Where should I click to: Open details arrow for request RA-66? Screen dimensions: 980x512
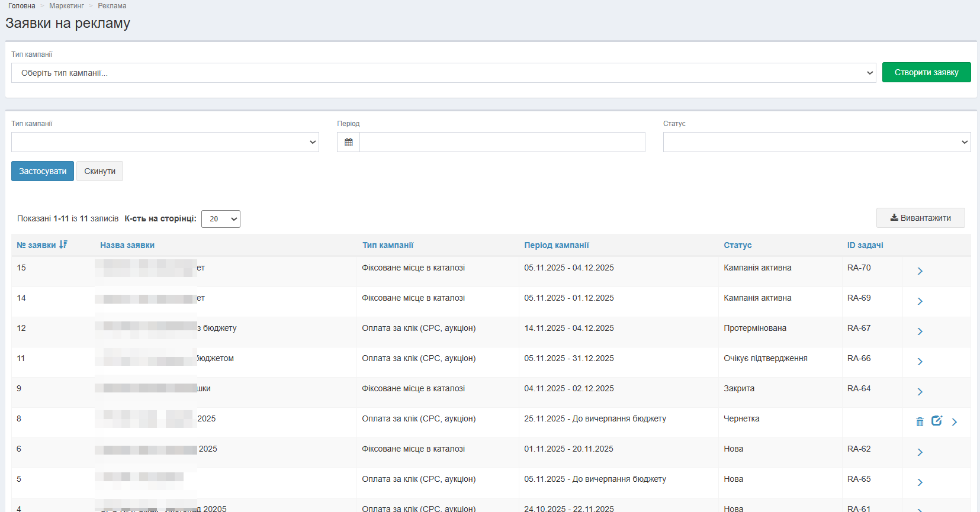tap(920, 362)
